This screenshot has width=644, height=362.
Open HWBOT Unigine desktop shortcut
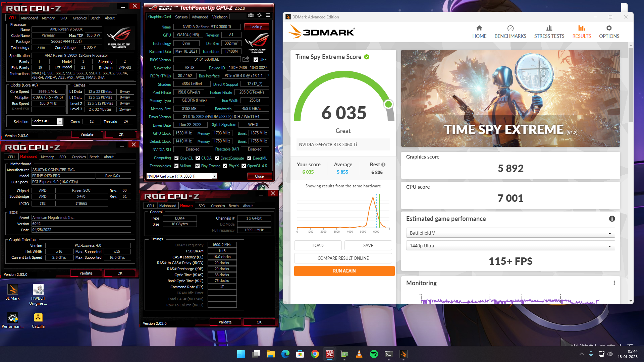click(x=38, y=295)
